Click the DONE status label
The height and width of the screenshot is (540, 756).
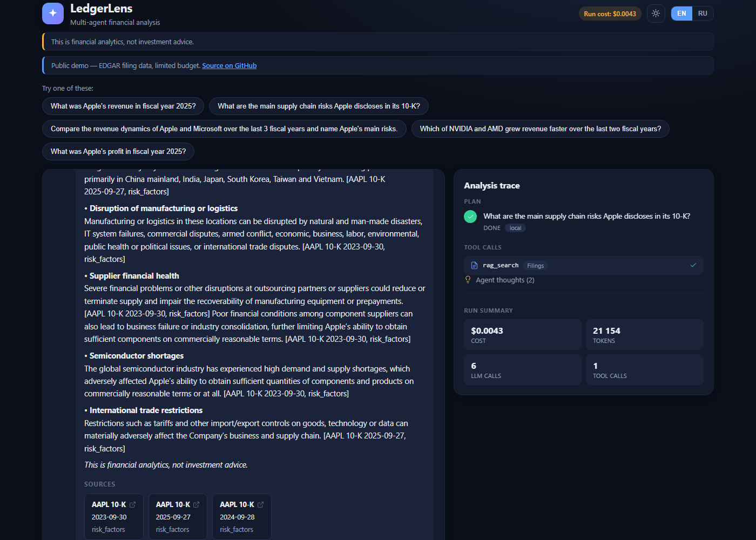pos(492,228)
